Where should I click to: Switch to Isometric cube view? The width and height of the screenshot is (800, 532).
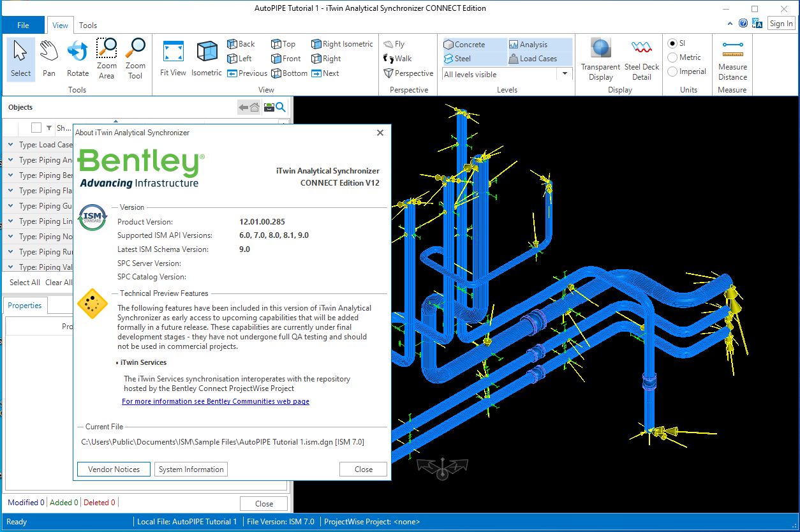click(207, 59)
